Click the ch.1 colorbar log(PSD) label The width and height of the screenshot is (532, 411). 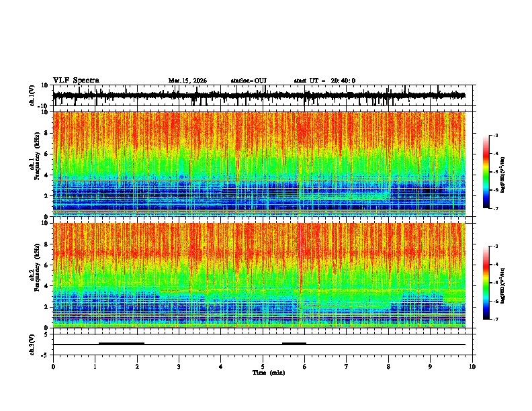point(503,175)
